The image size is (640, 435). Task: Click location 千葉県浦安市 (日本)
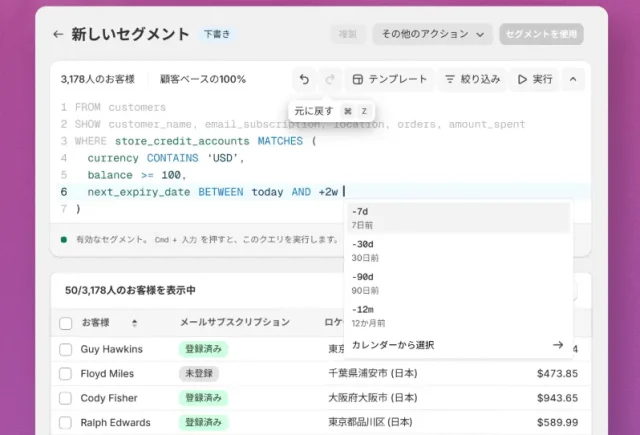(x=373, y=373)
